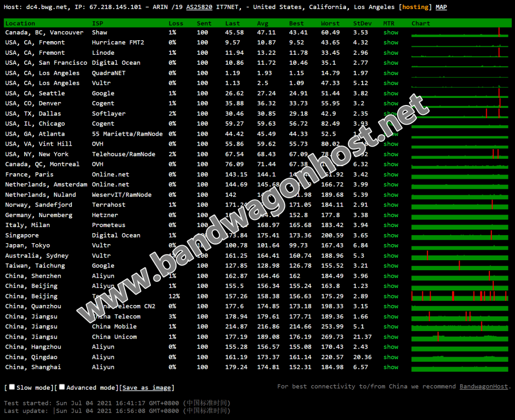Toggle the Slow mode checkbox

tap(12, 387)
